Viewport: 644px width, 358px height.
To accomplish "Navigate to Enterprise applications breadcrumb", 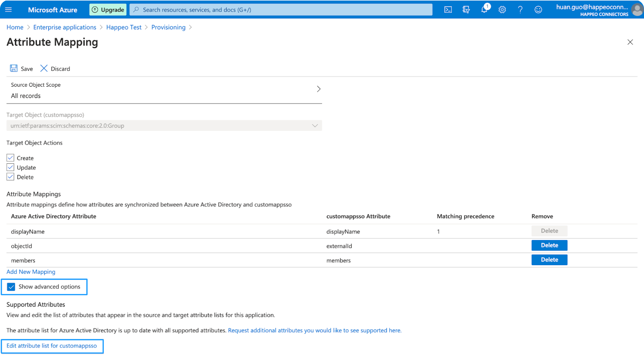I will [x=64, y=27].
